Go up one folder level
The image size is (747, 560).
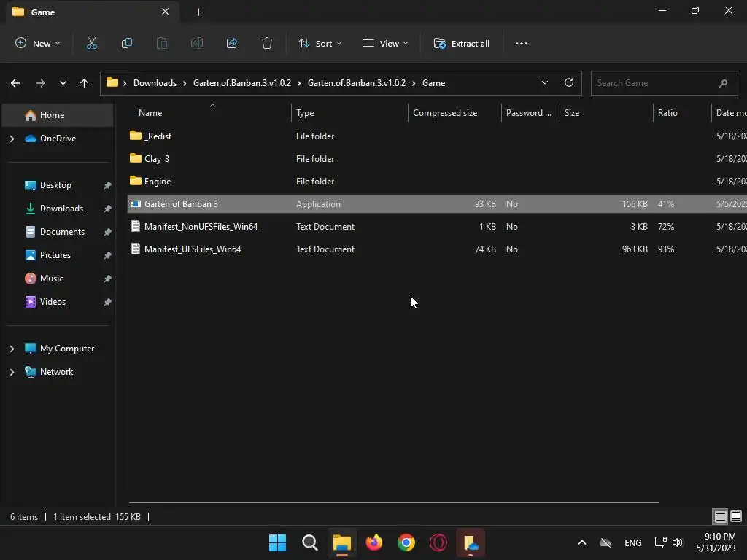pyautogui.click(x=85, y=83)
